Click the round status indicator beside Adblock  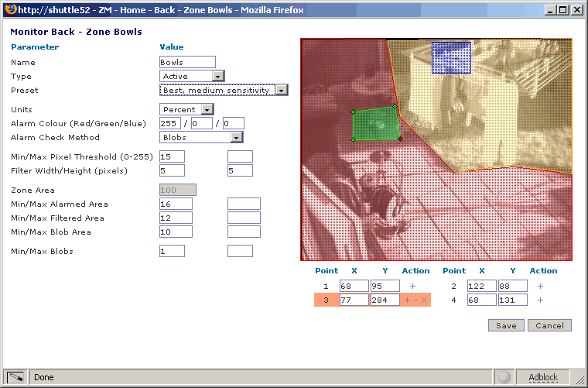[505, 377]
